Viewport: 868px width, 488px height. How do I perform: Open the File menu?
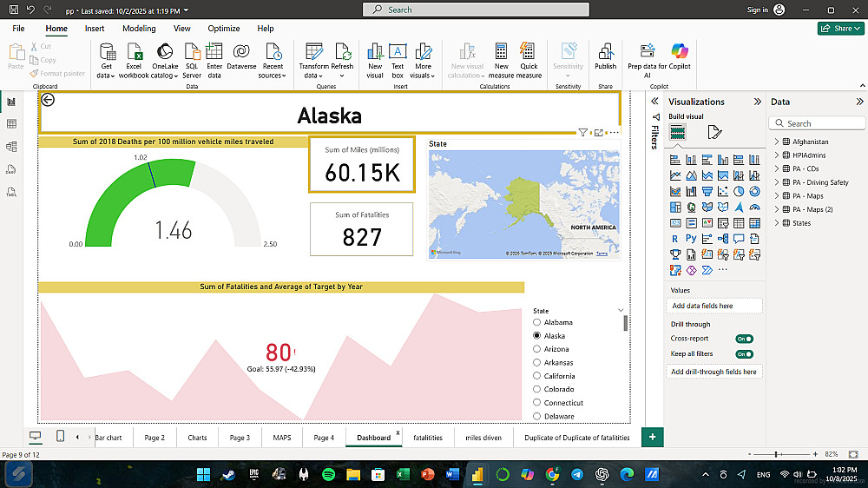pyautogui.click(x=18, y=29)
